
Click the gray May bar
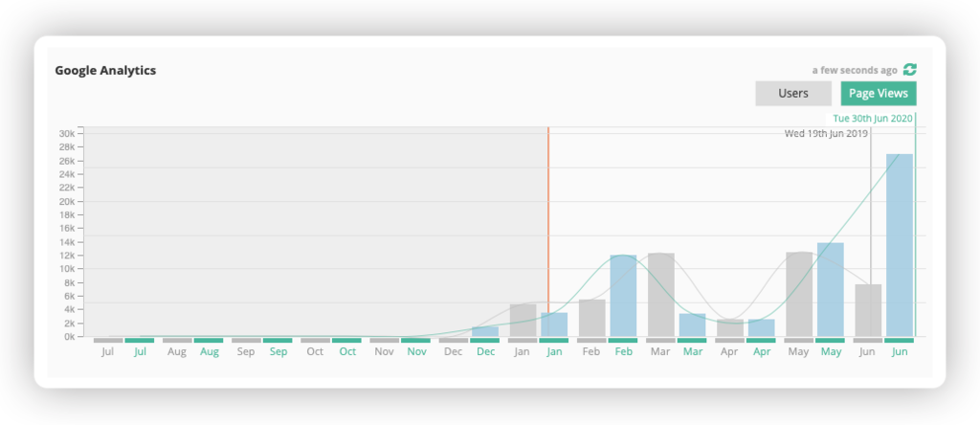point(799,294)
